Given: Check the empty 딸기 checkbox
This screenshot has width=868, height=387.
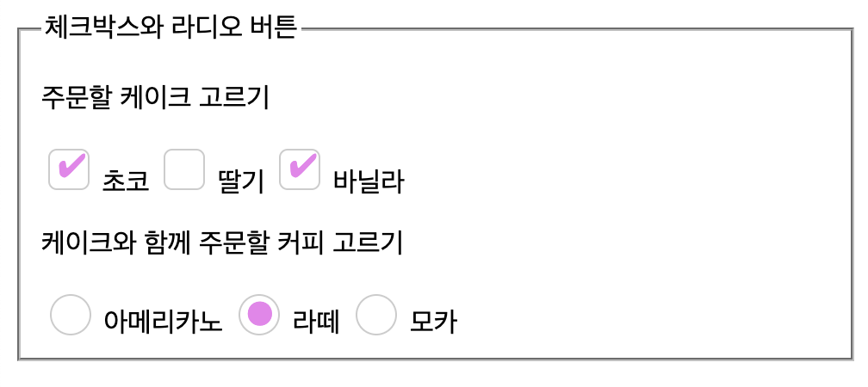Looking at the screenshot, I should 184,169.
